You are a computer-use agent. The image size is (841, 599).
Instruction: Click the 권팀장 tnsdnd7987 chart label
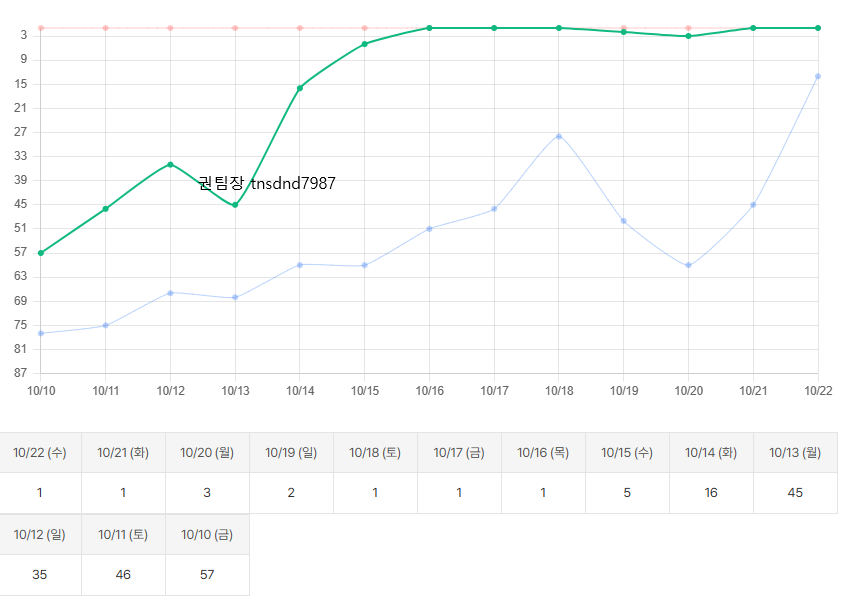267,183
